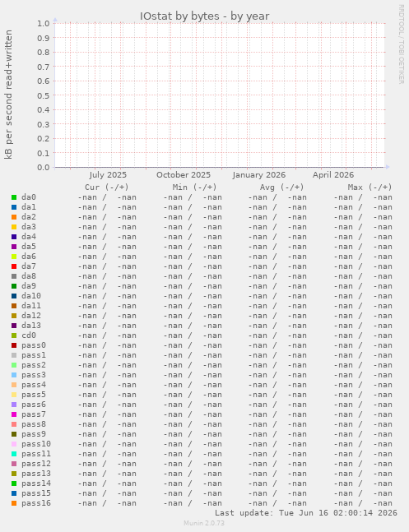Select the da8 legend label
The width and height of the screenshot is (409, 532).
[x=29, y=276]
